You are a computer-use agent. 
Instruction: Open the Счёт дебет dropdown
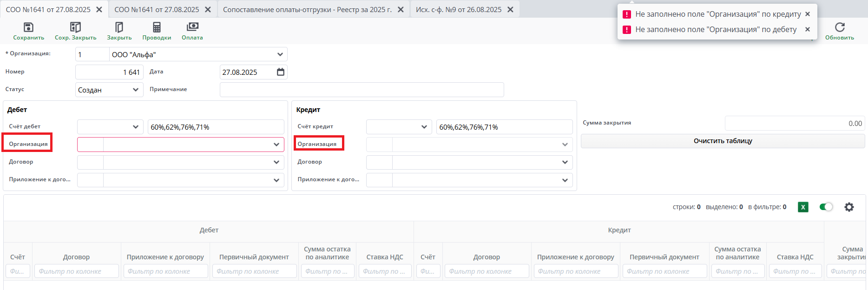[135, 127]
